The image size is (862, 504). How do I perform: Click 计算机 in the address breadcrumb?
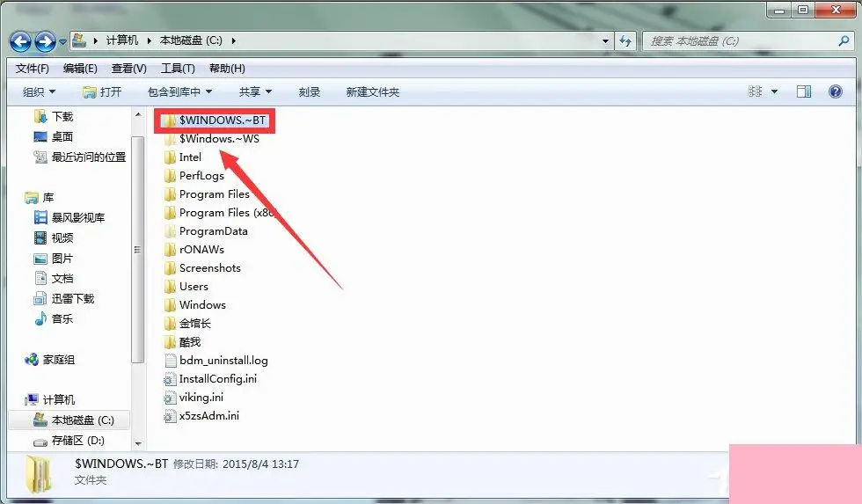122,40
